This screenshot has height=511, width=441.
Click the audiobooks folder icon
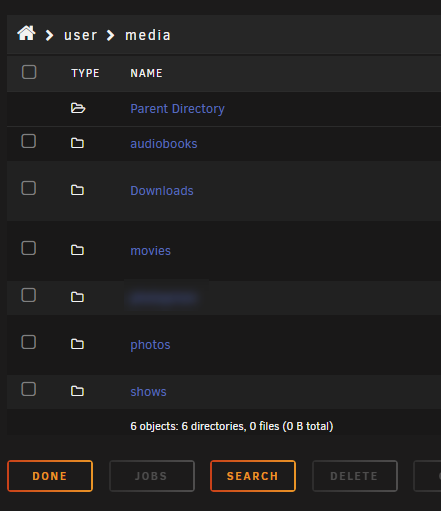(77, 143)
